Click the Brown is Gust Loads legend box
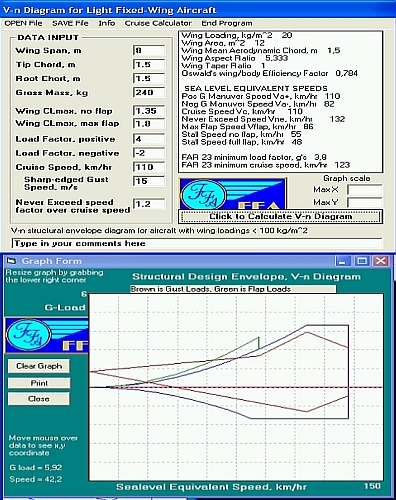 (x=233, y=289)
